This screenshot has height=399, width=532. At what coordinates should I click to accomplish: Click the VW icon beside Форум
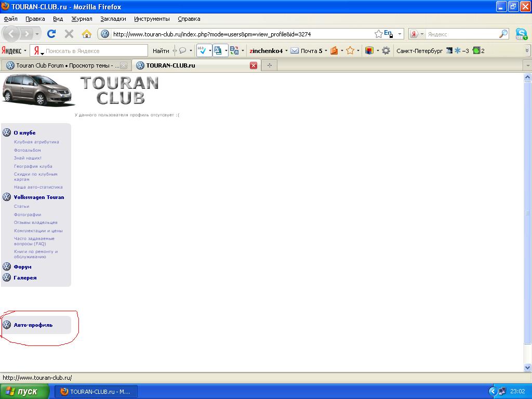tap(7, 267)
